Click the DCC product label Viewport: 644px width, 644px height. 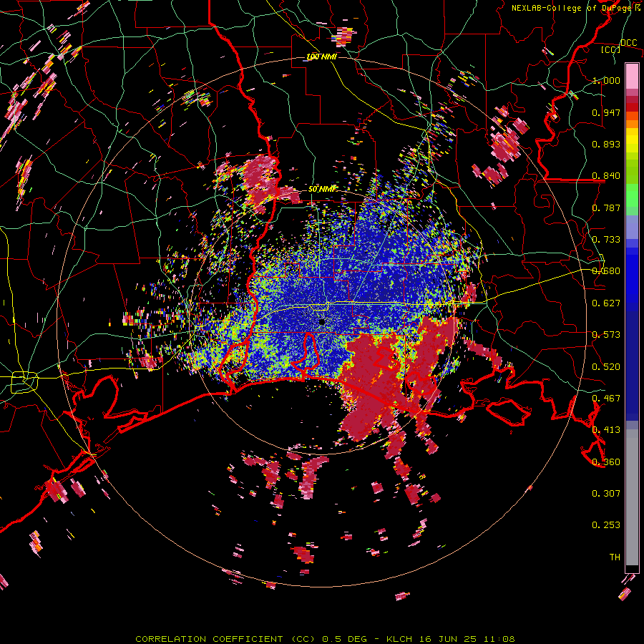click(x=628, y=42)
